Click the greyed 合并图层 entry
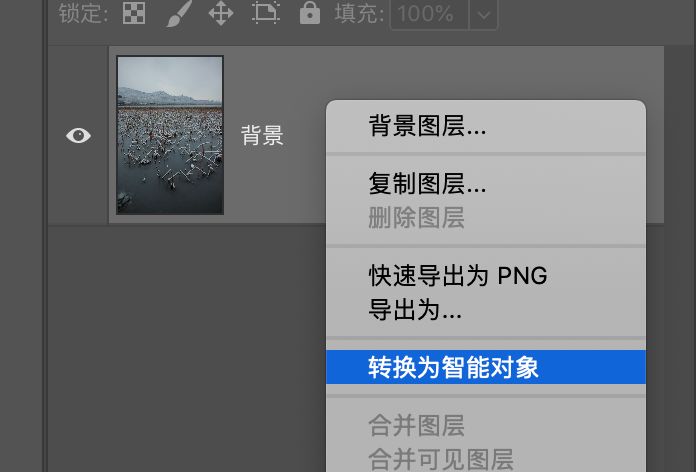Image resolution: width=696 pixels, height=472 pixels. pos(486,425)
